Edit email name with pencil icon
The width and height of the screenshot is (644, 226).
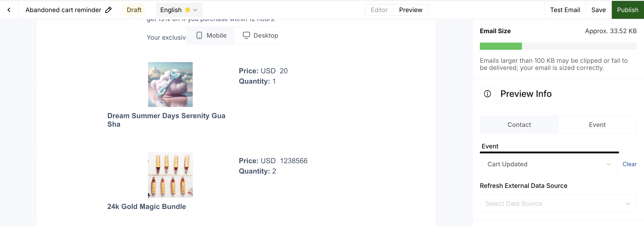(x=108, y=10)
